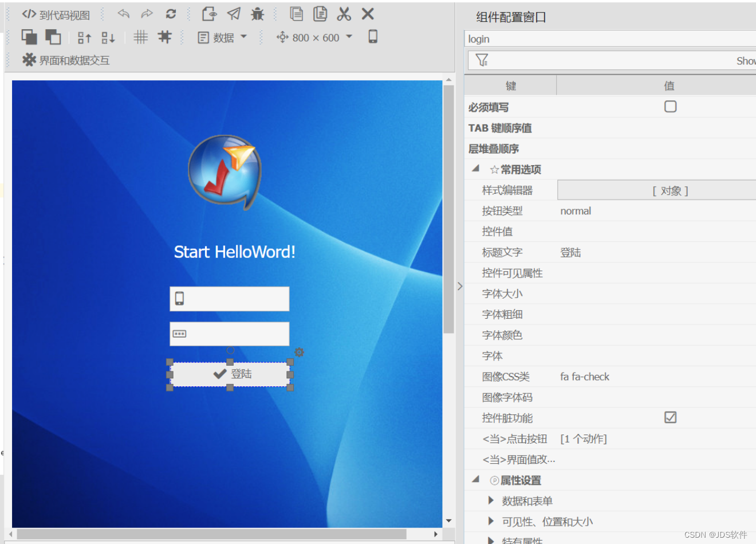
Task: Select the globe logo image on canvas
Action: (x=225, y=172)
